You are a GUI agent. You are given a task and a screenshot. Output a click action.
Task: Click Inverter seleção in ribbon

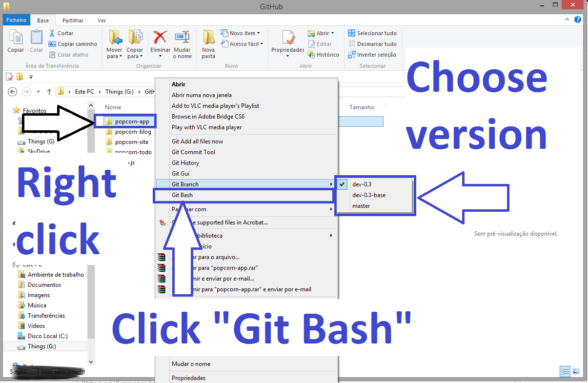tap(372, 55)
